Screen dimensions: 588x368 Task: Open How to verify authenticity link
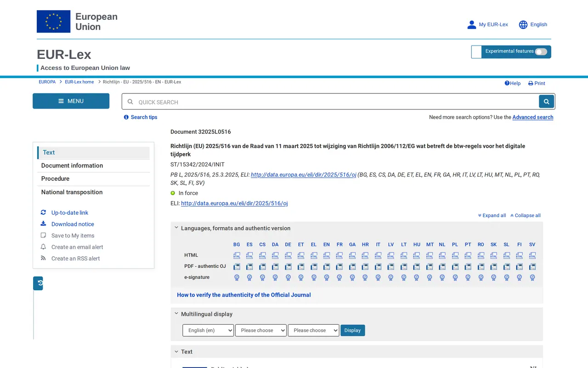click(244, 295)
